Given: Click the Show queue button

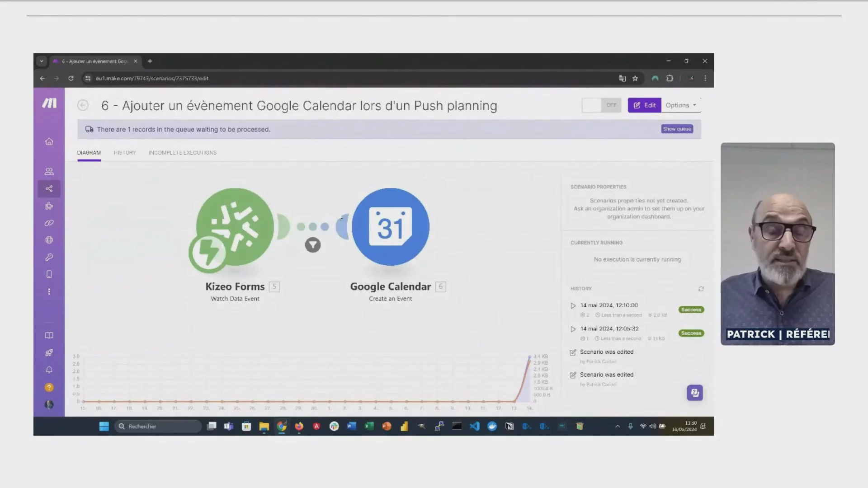Looking at the screenshot, I should (x=677, y=129).
